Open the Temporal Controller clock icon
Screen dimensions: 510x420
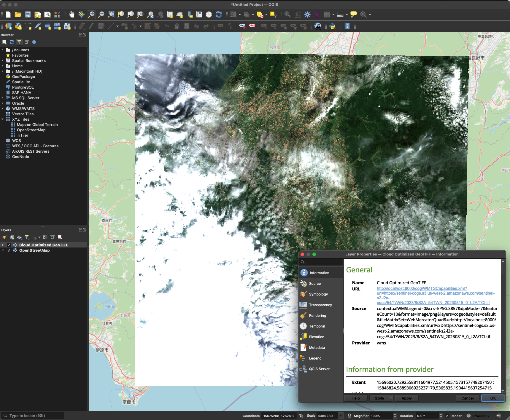[209, 15]
